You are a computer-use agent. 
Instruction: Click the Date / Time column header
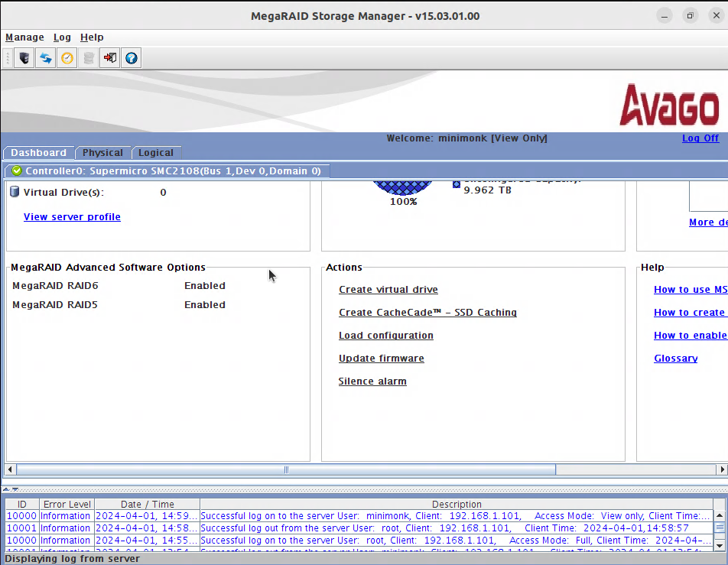[x=147, y=504]
